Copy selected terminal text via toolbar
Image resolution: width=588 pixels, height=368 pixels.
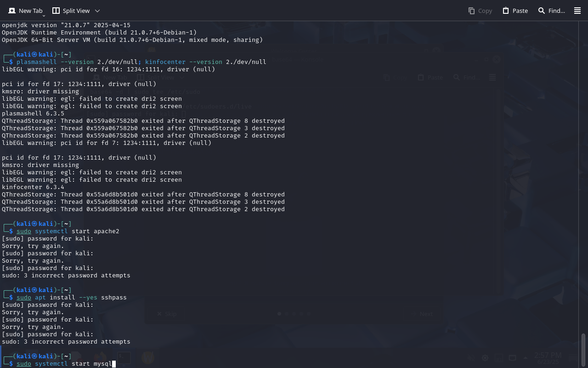tap(480, 11)
